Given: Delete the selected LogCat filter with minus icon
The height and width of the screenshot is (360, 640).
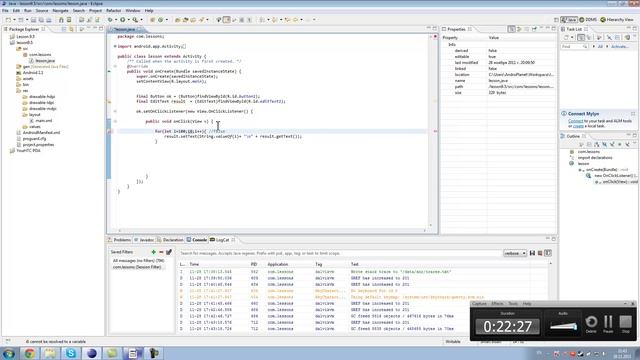Looking at the screenshot, I should pos(161,252).
